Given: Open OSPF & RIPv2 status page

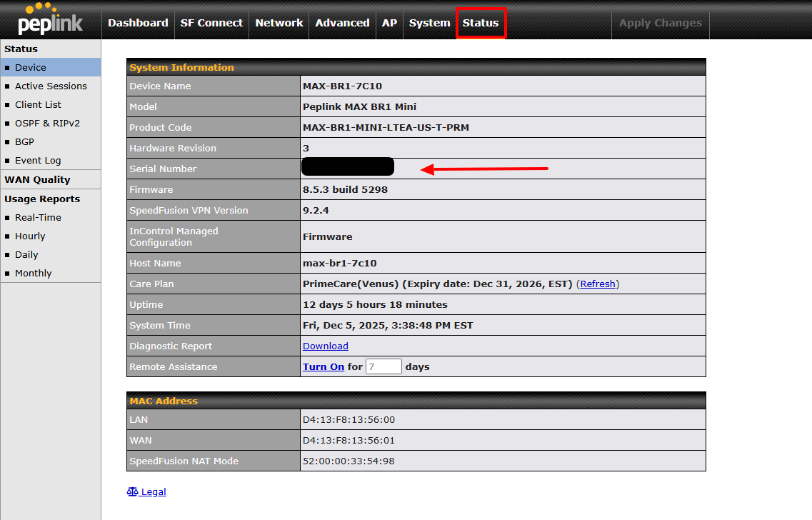Looking at the screenshot, I should [x=50, y=124].
